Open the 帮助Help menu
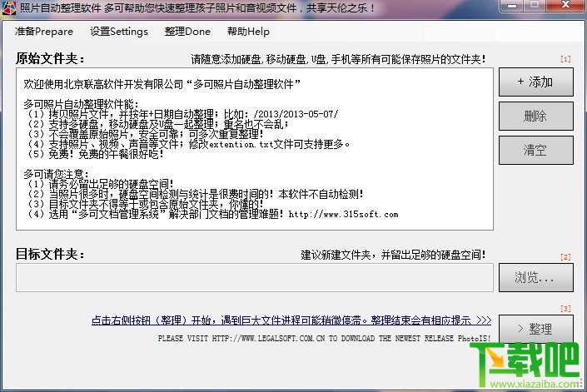 coord(248,32)
